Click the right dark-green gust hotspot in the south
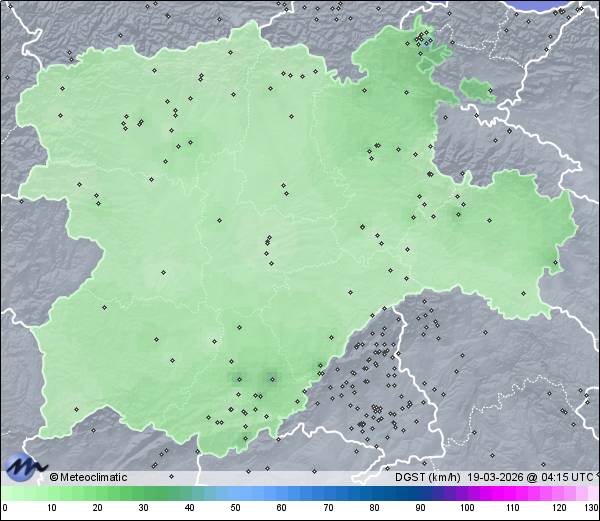The height and width of the screenshot is (521, 600). pos(269,377)
